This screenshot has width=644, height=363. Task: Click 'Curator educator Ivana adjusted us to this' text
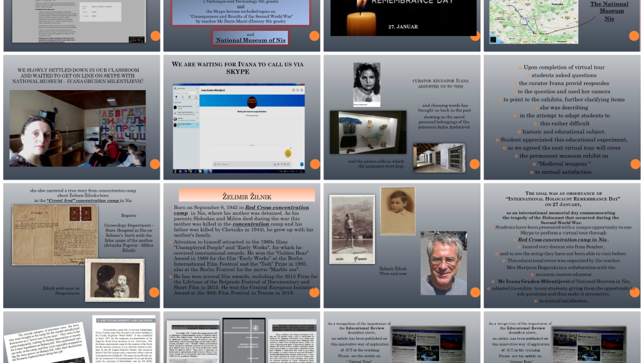(440, 84)
